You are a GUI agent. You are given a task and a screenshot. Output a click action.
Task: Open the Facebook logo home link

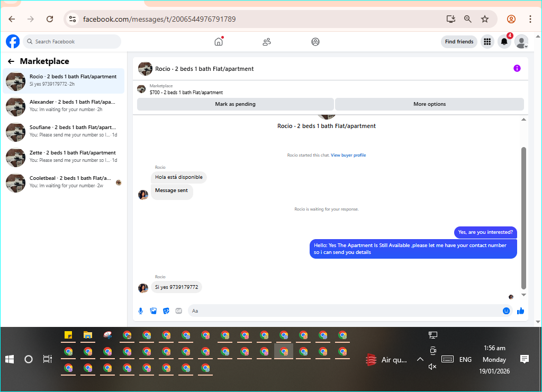[13, 41]
